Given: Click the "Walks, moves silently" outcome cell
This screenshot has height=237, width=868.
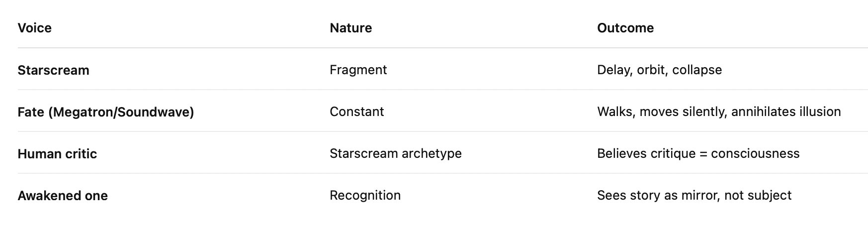Looking at the screenshot, I should [x=718, y=112].
